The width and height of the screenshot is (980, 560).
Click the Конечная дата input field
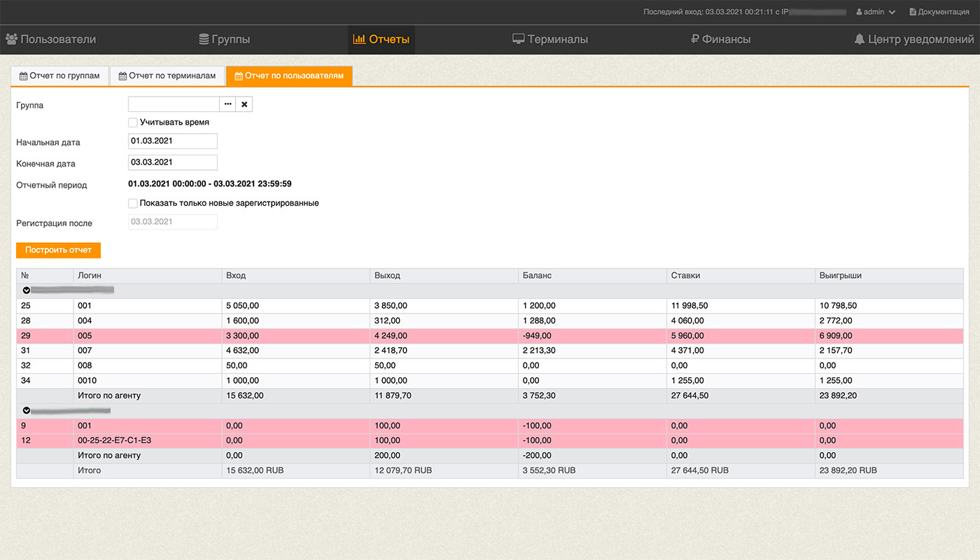pyautogui.click(x=172, y=162)
